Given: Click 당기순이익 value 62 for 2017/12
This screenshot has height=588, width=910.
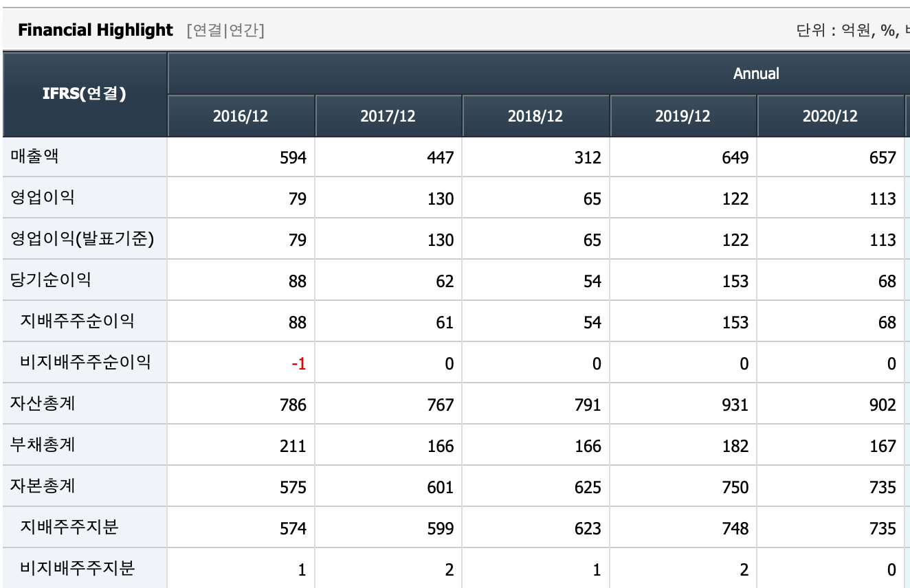Looking at the screenshot, I should pyautogui.click(x=445, y=282).
